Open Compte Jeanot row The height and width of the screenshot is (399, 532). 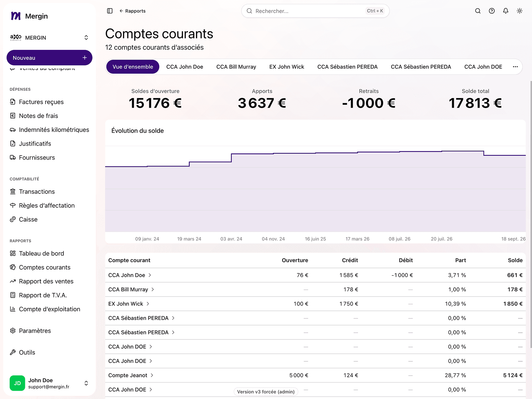coord(315,375)
